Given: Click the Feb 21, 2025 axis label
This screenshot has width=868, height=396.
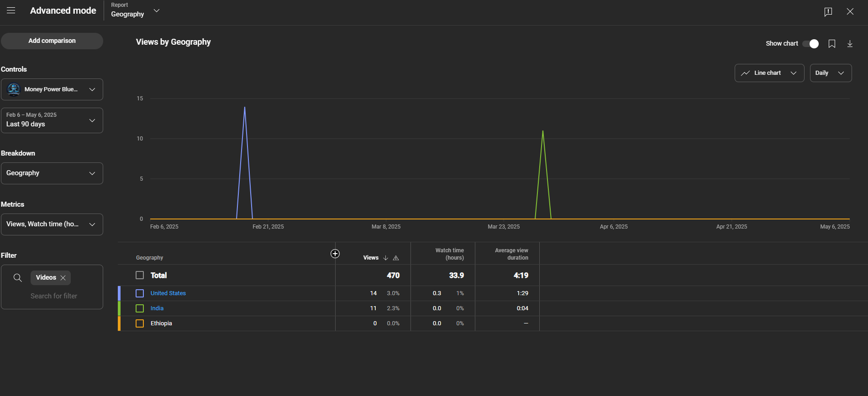Looking at the screenshot, I should click(268, 227).
